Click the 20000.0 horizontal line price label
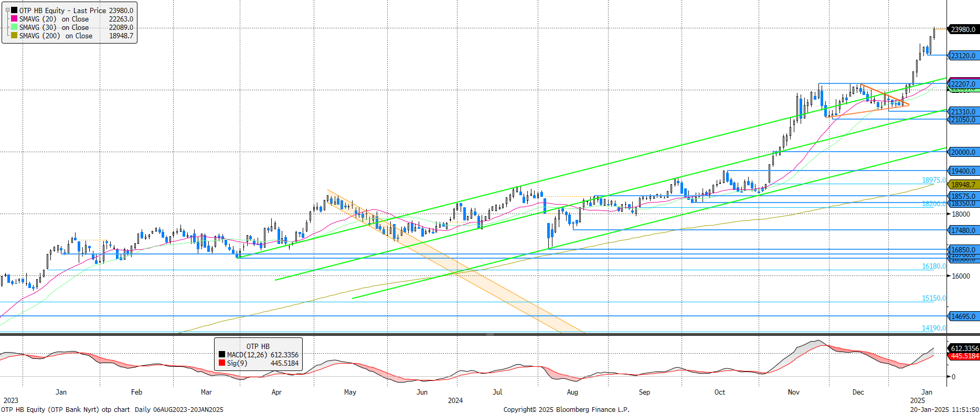 coord(963,152)
